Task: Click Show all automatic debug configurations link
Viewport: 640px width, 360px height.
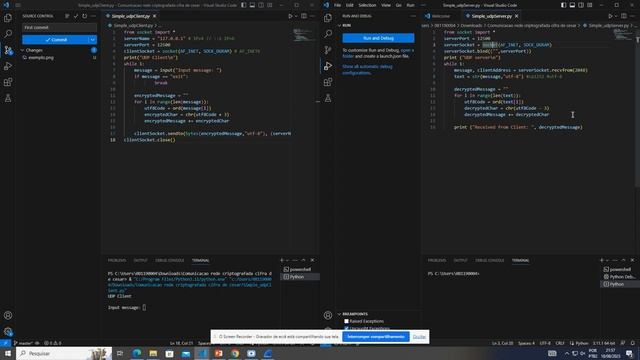Action: click(x=367, y=69)
